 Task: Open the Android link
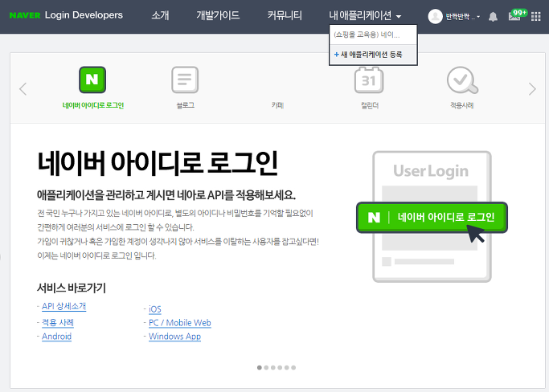coord(56,337)
